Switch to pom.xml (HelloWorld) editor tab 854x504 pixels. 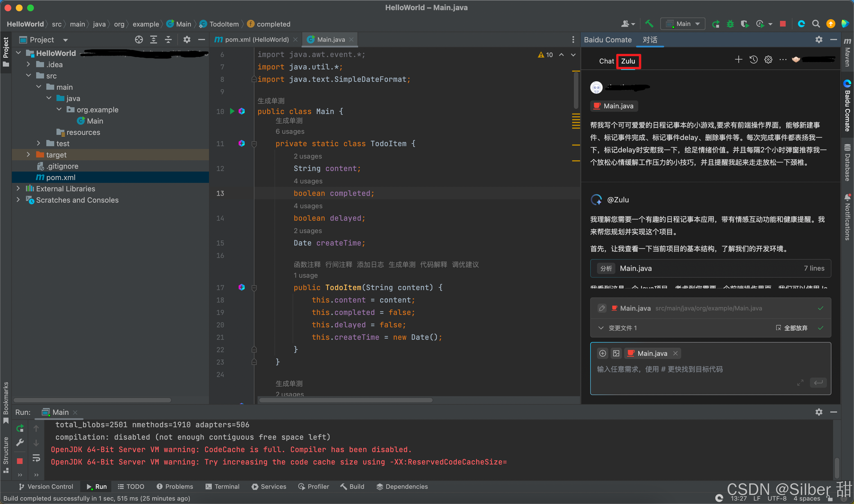[x=257, y=40]
